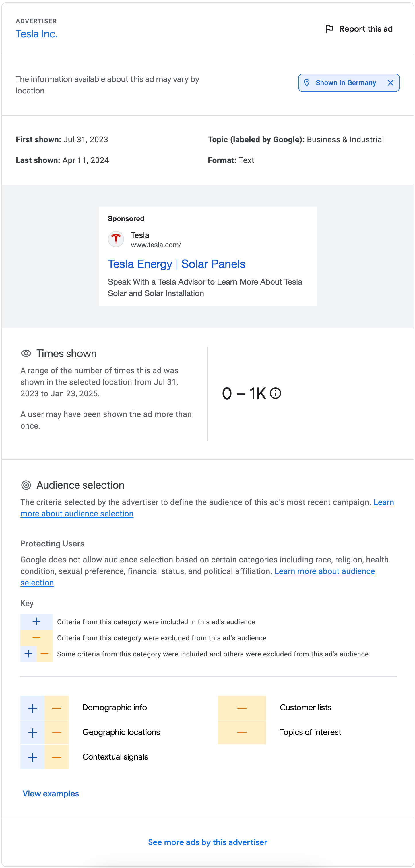
Task: Click the plus icon for Demographic info
Action: click(x=32, y=708)
